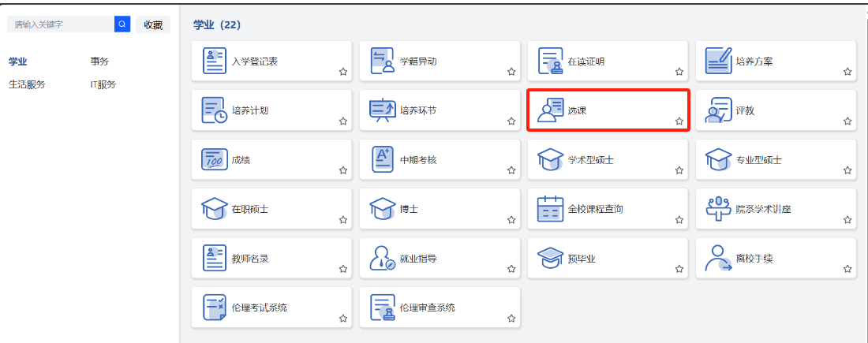Toggle the favorite star on 培养方案
The image size is (868, 343).
click(x=847, y=72)
